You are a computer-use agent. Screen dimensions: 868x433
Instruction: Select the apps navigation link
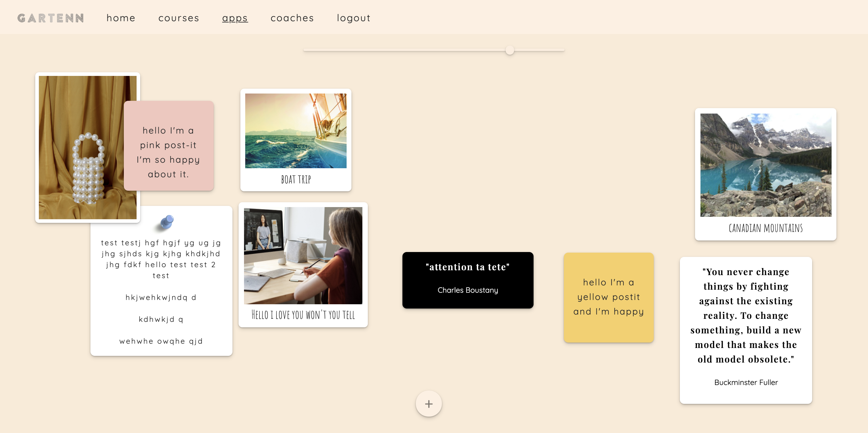pos(235,18)
